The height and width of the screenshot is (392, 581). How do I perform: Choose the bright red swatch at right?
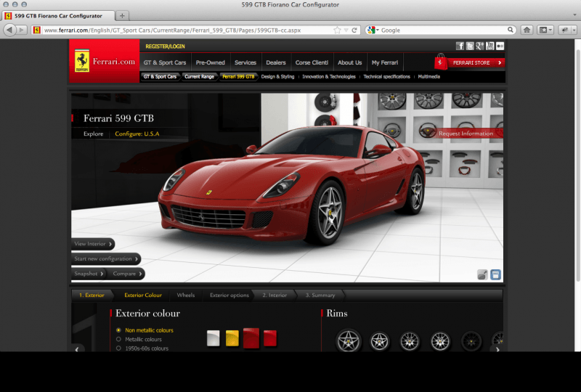coord(269,338)
